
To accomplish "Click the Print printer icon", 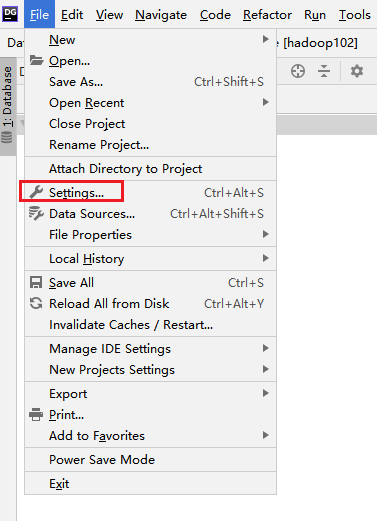I will pyautogui.click(x=36, y=414).
